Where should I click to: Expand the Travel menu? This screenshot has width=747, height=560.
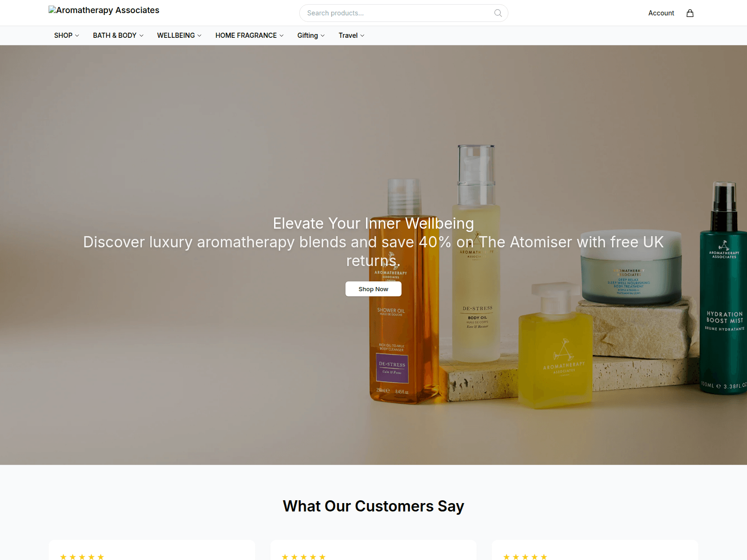click(352, 35)
